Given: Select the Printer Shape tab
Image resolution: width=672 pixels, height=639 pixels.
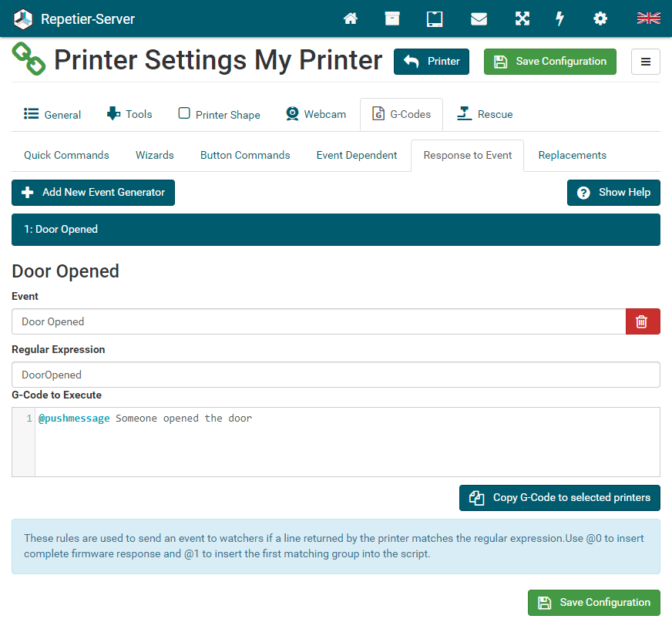Looking at the screenshot, I should (x=219, y=114).
